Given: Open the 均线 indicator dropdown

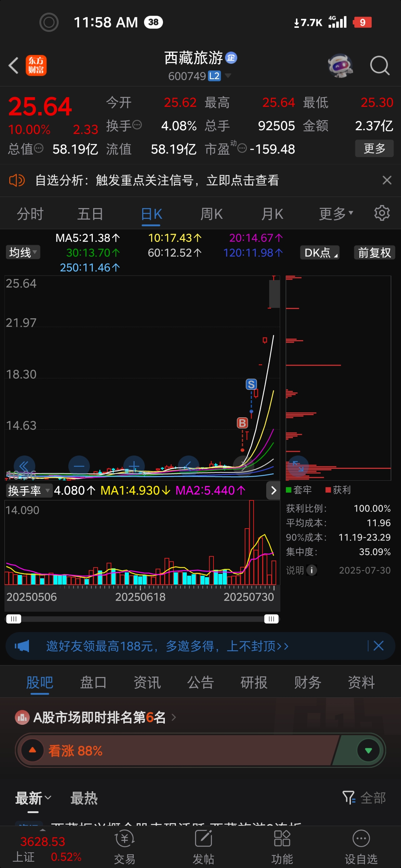Looking at the screenshot, I should pos(23,253).
